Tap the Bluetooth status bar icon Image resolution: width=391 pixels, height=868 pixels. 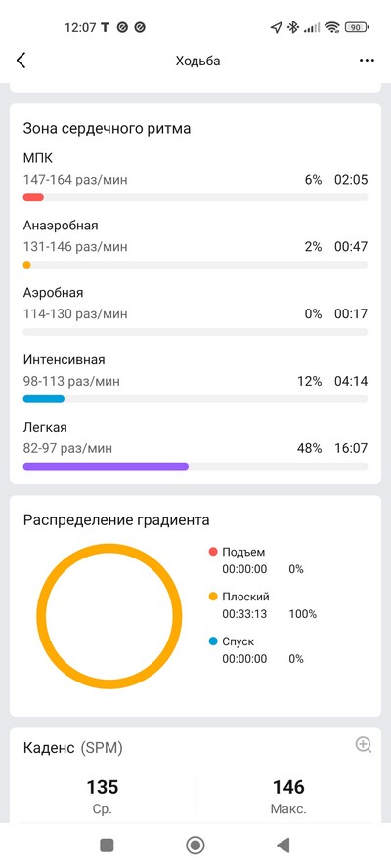292,27
